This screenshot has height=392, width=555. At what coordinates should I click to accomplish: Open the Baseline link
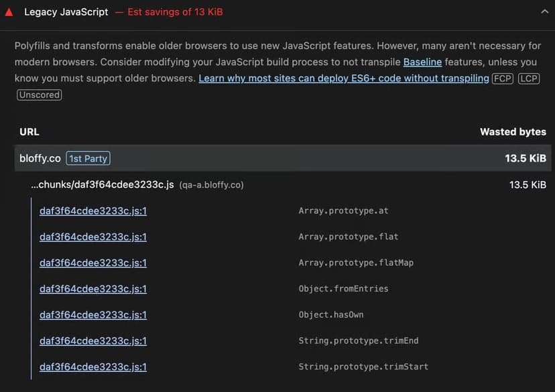tap(422, 62)
